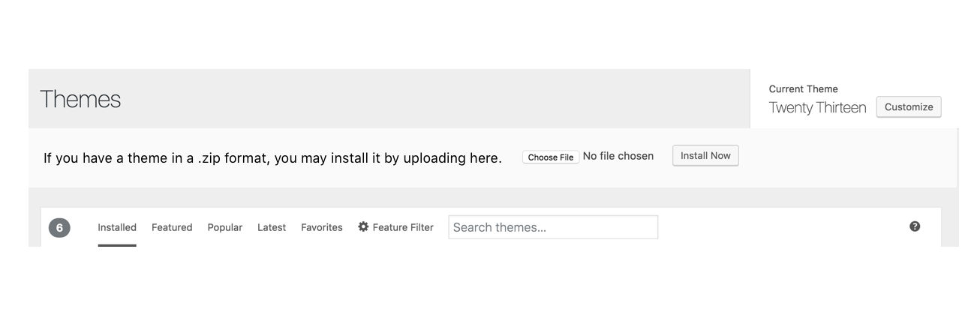Click the Twenty Thirteen theme name
The height and width of the screenshot is (330, 980).
click(817, 107)
